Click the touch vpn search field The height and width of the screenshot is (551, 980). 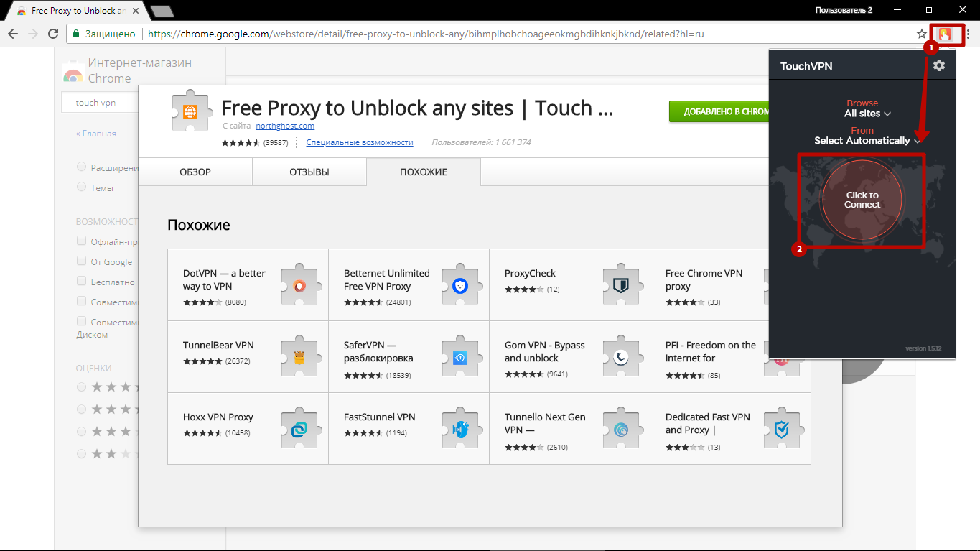101,103
